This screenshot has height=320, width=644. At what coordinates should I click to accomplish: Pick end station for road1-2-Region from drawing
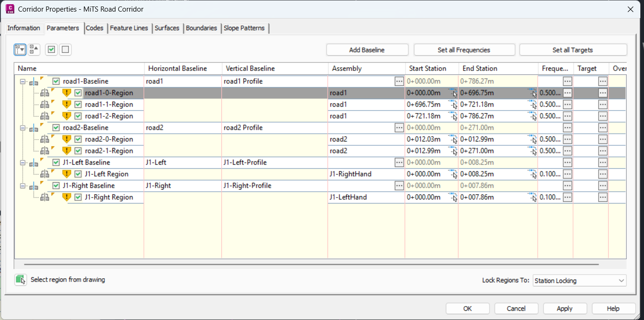tap(532, 116)
